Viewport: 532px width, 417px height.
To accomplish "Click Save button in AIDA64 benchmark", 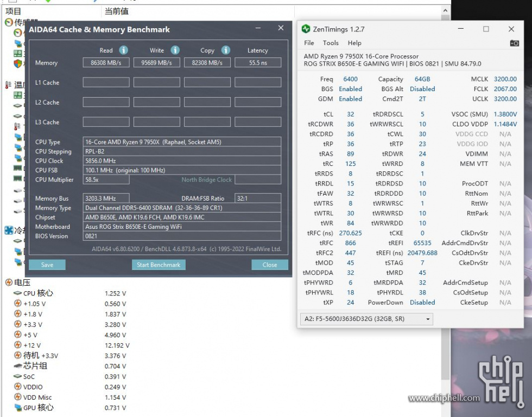I will pos(47,265).
